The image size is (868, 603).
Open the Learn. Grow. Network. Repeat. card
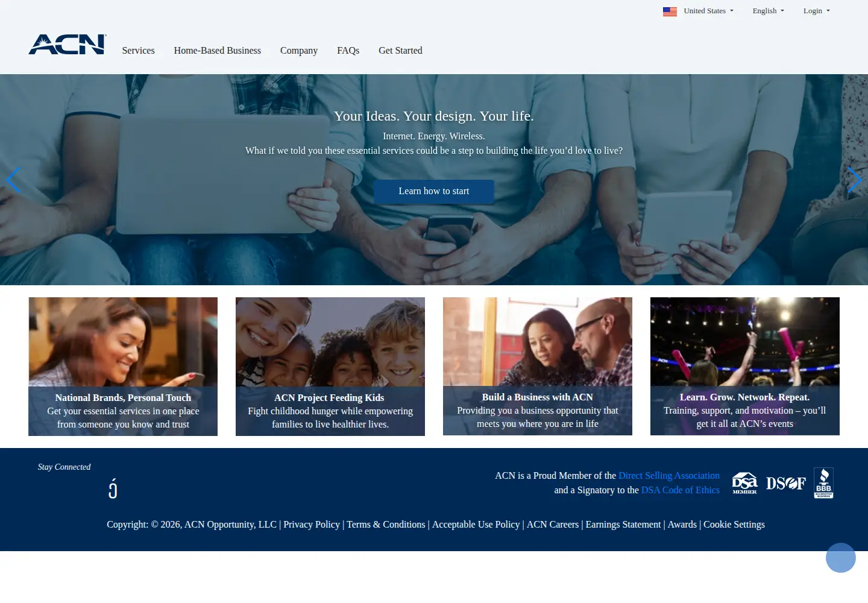click(745, 366)
